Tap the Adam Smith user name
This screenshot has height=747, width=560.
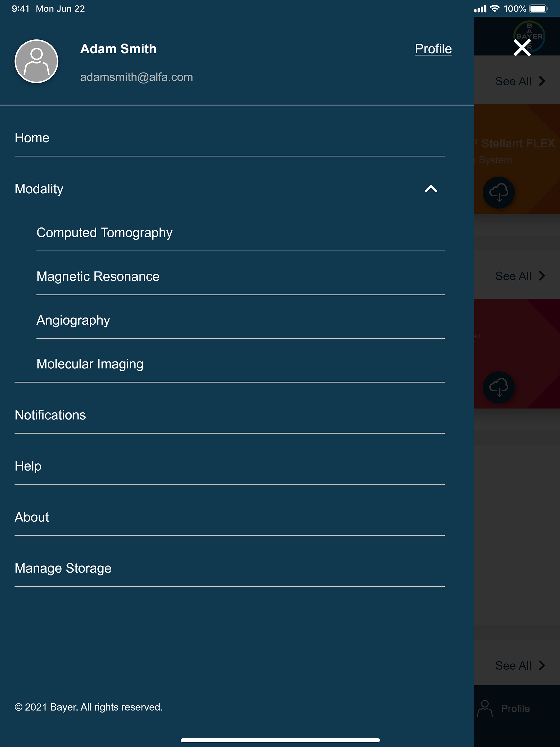(x=118, y=49)
